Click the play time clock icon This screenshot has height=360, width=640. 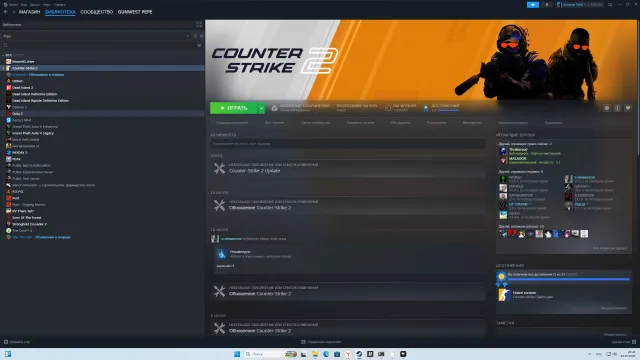pos(388,108)
